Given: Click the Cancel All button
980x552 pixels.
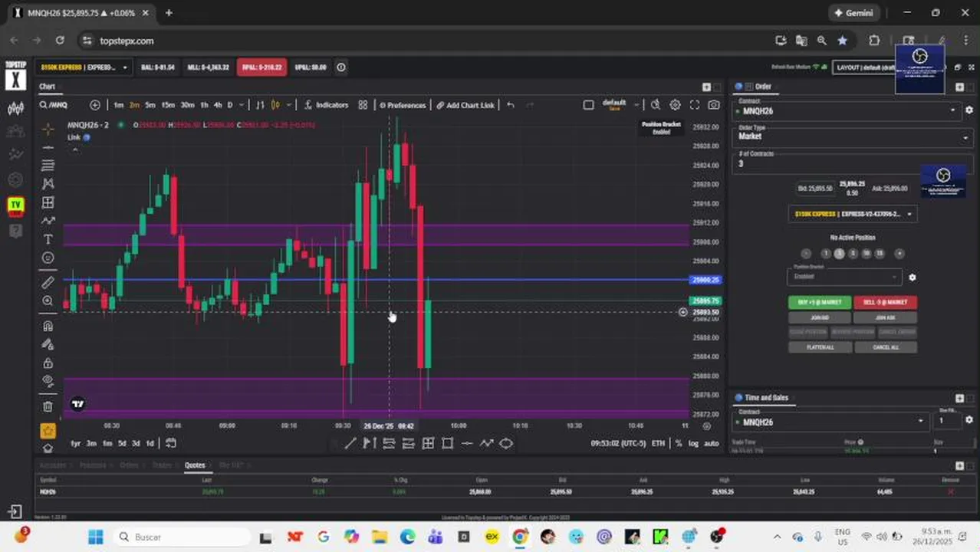Looking at the screenshot, I should coord(886,347).
